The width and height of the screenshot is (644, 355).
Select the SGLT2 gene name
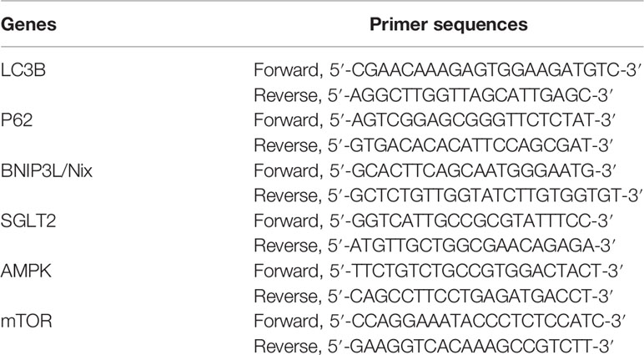[28, 221]
